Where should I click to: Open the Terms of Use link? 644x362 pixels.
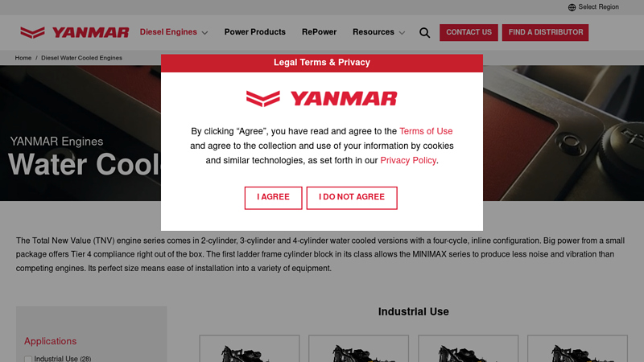(x=426, y=131)
